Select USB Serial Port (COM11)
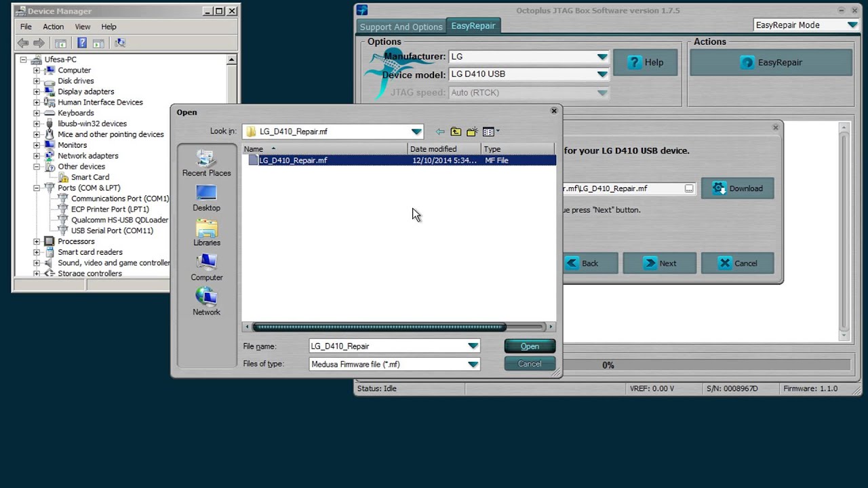 point(106,230)
